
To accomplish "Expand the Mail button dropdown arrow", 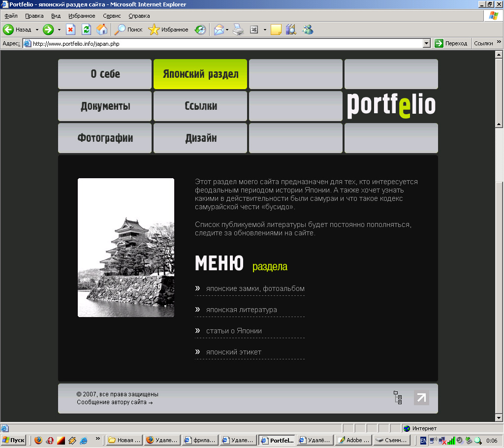I will point(227,30).
